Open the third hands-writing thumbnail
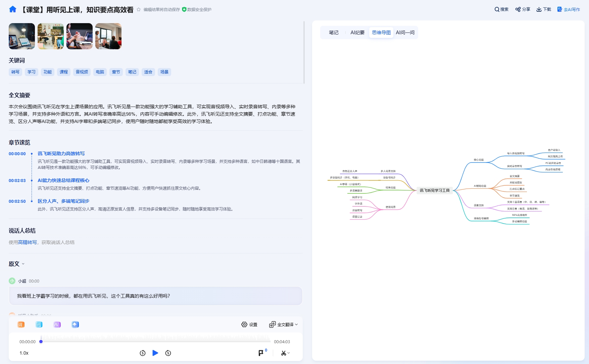Image resolution: width=589 pixels, height=364 pixels. point(80,36)
